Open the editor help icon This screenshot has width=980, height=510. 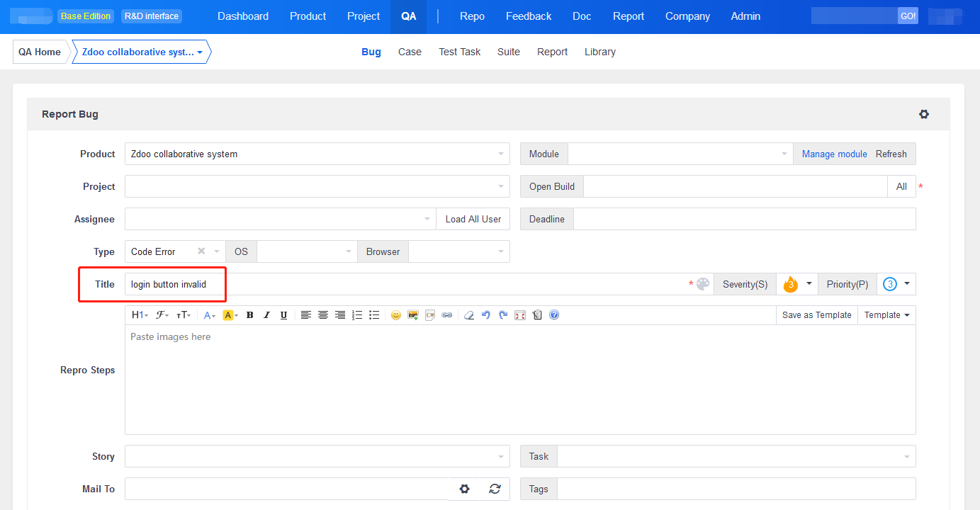pyautogui.click(x=554, y=315)
